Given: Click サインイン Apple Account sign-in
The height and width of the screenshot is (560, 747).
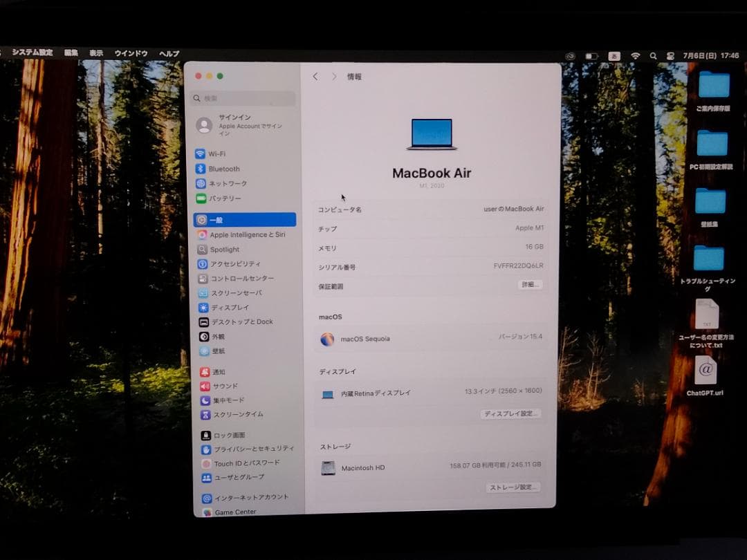Looking at the screenshot, I should [x=240, y=124].
